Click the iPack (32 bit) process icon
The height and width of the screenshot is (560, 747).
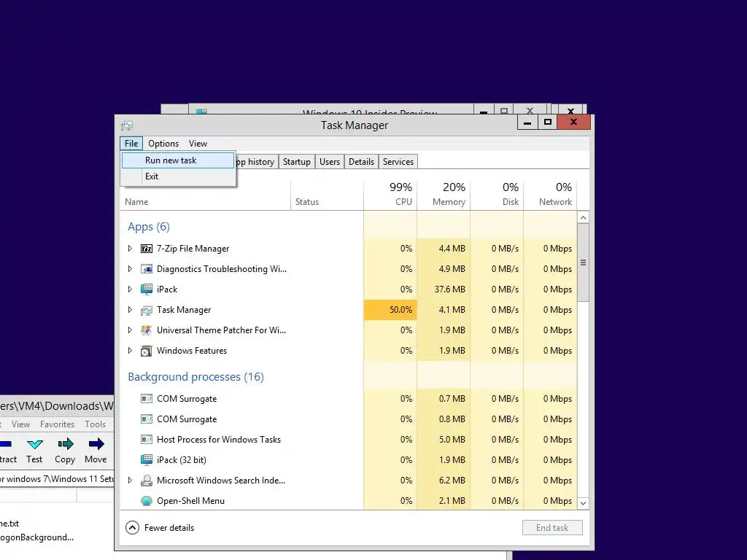coord(146,460)
